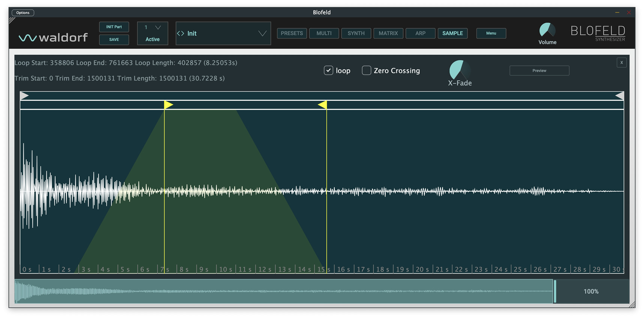
Task: Click the waveform overview thumbnail
Action: coord(284,291)
